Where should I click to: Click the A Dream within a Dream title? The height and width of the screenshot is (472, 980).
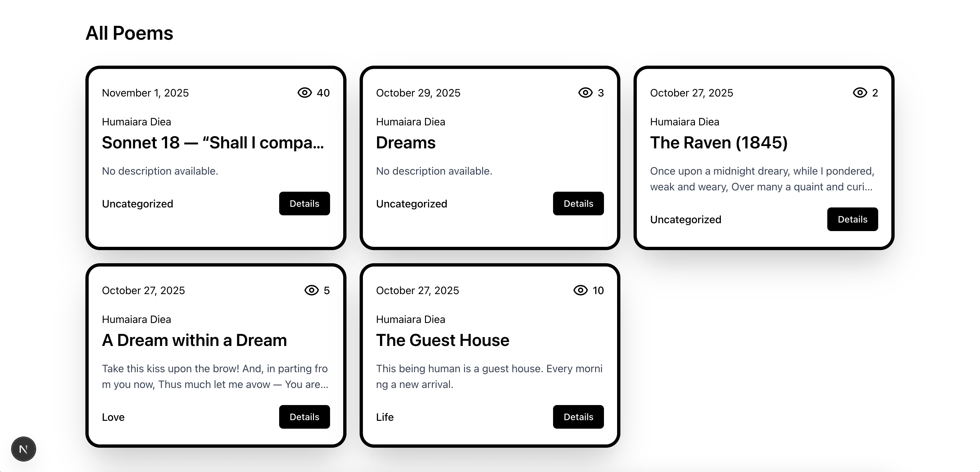tap(194, 340)
